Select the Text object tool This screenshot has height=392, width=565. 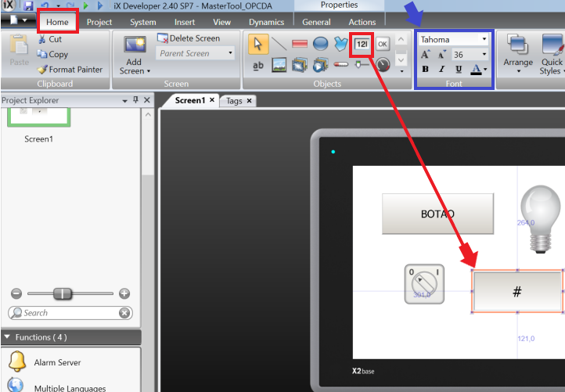point(258,66)
